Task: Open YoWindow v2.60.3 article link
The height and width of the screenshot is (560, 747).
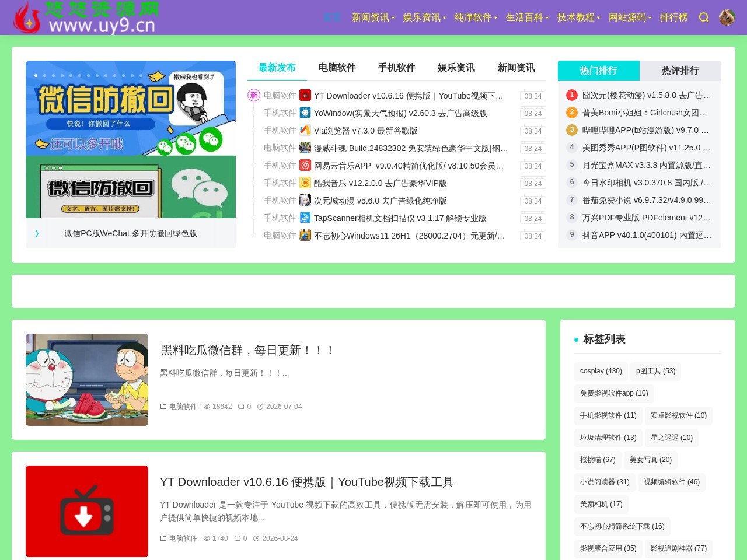Action: click(400, 113)
